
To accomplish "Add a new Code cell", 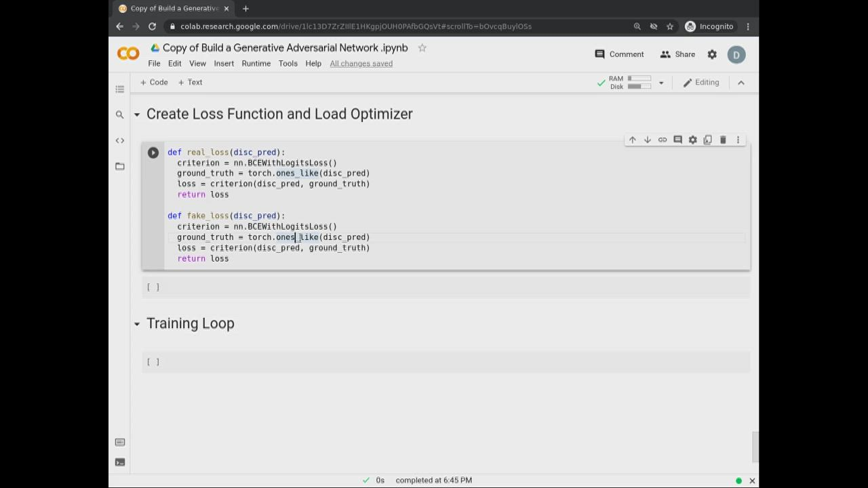I will 154,83.
